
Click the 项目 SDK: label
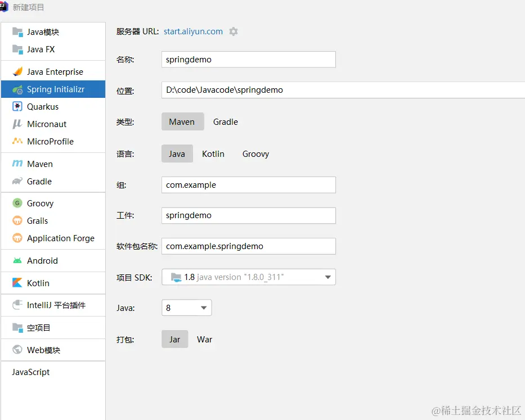pyautogui.click(x=134, y=277)
